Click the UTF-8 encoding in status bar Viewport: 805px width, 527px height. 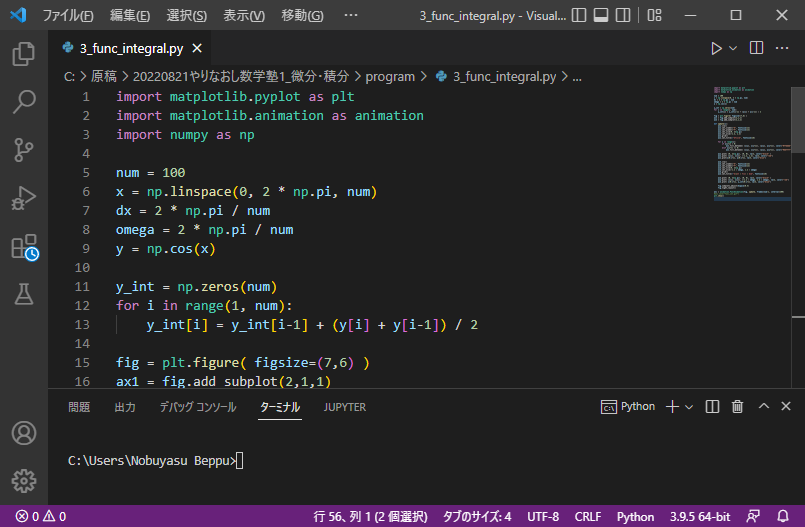click(x=543, y=517)
